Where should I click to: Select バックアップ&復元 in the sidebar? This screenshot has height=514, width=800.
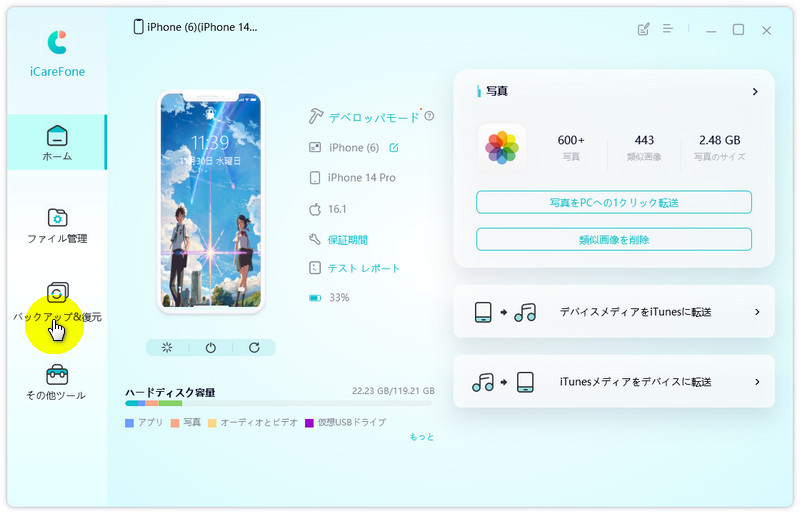click(57, 304)
